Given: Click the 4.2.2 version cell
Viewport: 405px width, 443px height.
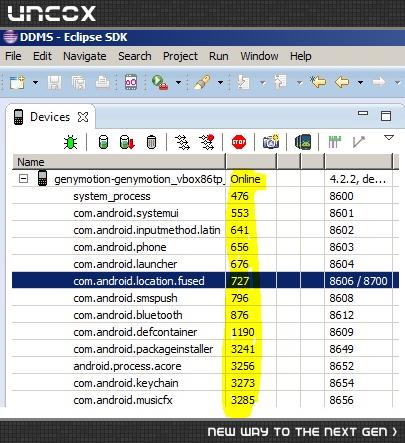Looking at the screenshot, I should tap(358, 179).
